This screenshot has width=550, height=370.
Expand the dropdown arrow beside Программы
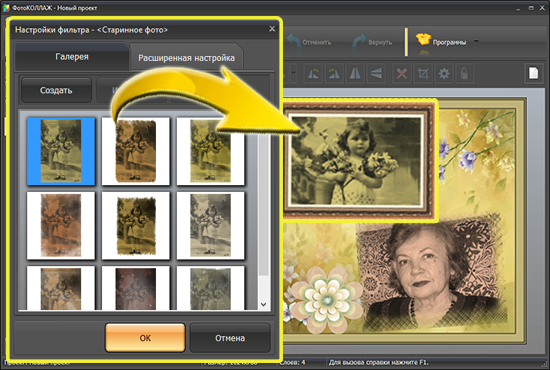tap(476, 41)
